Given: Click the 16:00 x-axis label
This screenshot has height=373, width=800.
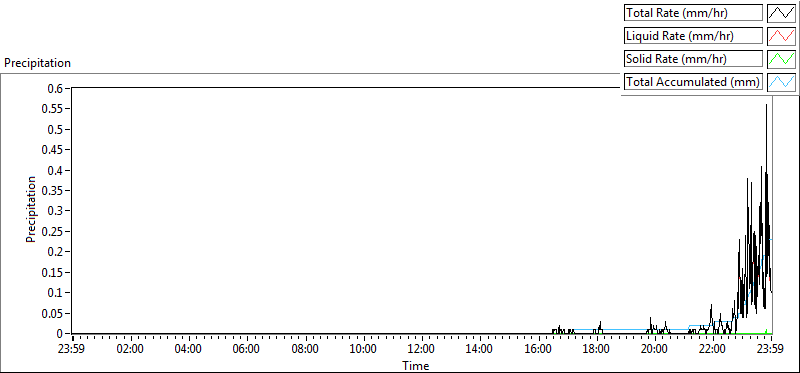Looking at the screenshot, I should (538, 350).
